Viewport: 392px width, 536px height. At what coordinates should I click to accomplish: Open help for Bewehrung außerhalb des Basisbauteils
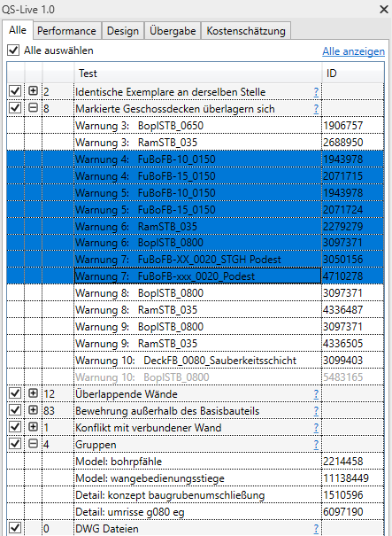point(316,410)
